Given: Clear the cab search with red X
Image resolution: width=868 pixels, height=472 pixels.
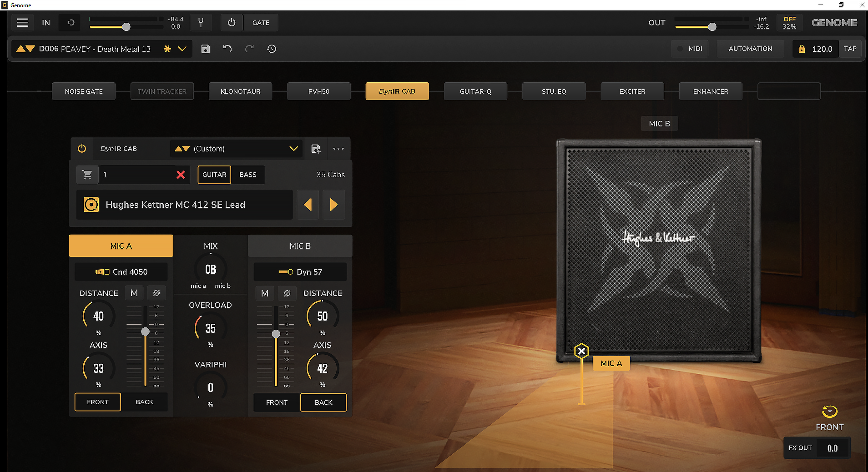Looking at the screenshot, I should point(181,175).
